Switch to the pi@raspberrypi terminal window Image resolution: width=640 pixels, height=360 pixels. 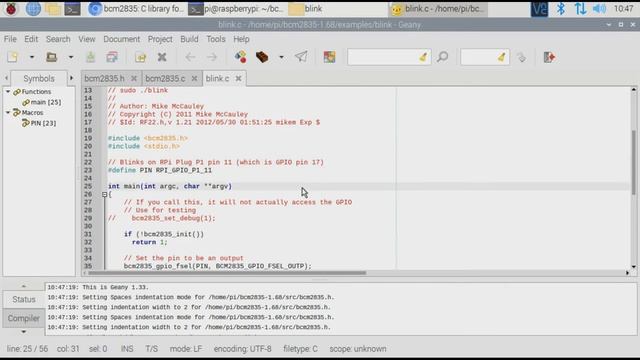(236, 9)
